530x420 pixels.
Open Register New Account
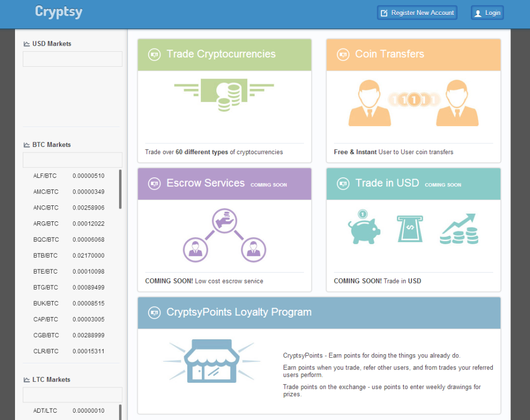(417, 13)
